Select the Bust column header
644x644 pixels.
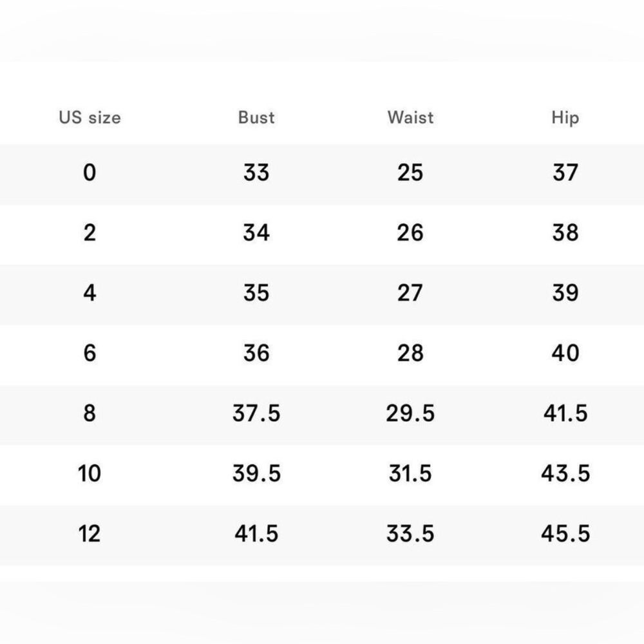pos(256,118)
